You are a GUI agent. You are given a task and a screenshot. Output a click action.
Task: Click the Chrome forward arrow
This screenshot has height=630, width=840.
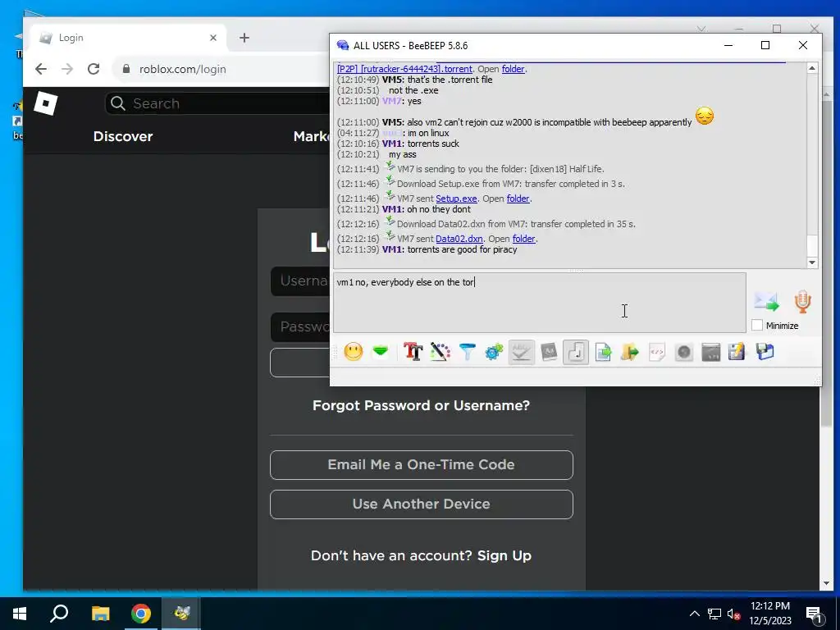(67, 69)
